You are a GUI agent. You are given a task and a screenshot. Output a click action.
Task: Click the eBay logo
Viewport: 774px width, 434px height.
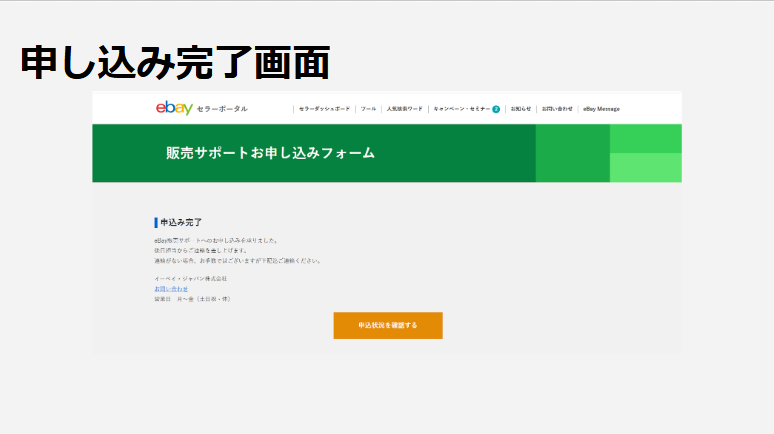174,108
